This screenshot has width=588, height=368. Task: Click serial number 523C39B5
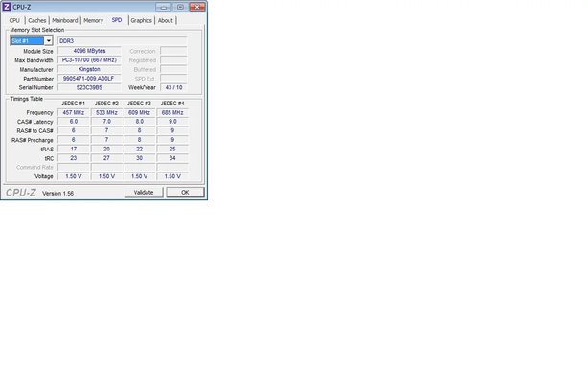point(89,87)
